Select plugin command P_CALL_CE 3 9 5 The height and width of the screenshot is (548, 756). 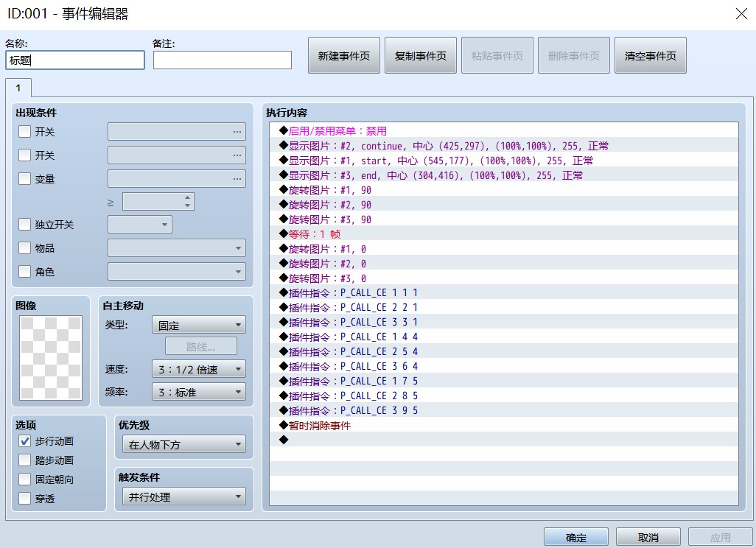[504, 410]
